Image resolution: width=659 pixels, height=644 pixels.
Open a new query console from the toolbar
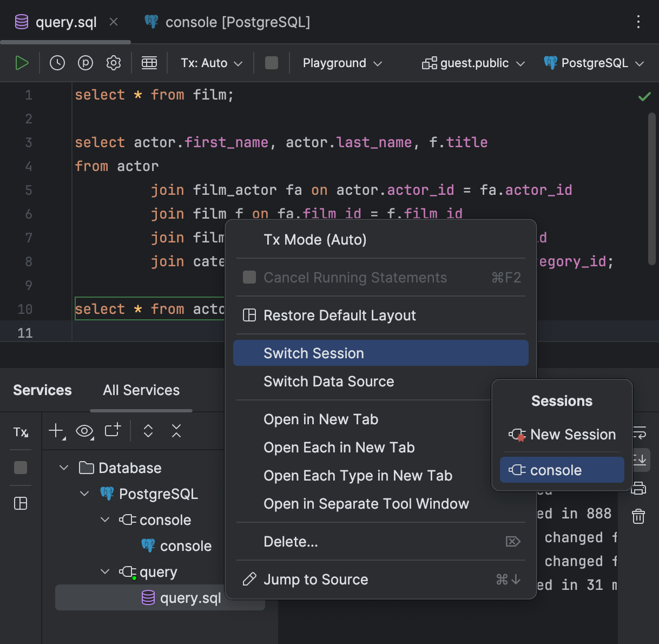pos(113,431)
